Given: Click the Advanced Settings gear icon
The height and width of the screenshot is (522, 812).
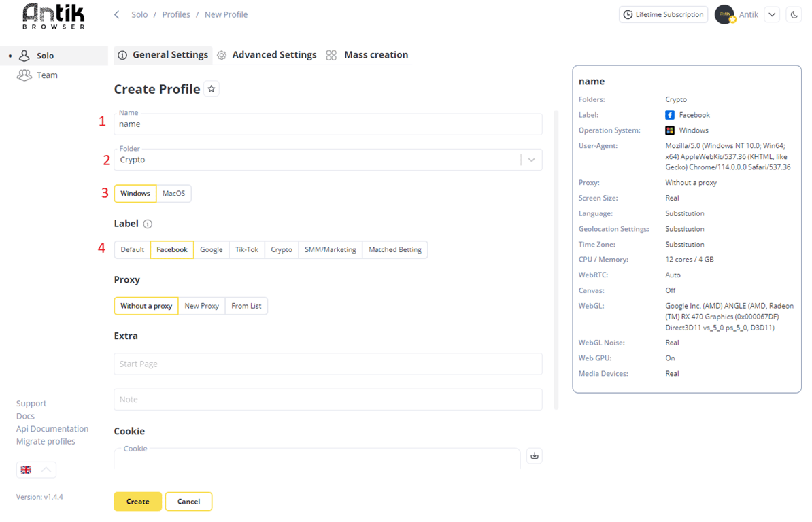Looking at the screenshot, I should (222, 55).
